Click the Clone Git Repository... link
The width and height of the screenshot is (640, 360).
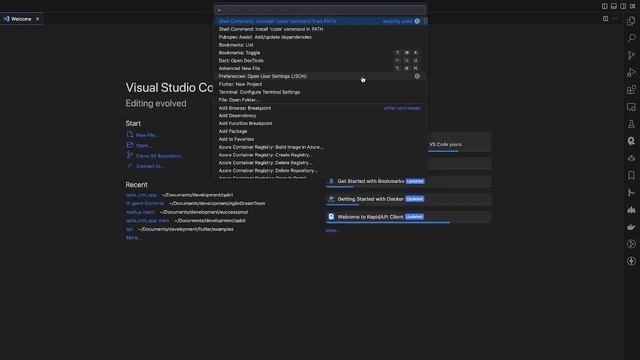click(160, 156)
